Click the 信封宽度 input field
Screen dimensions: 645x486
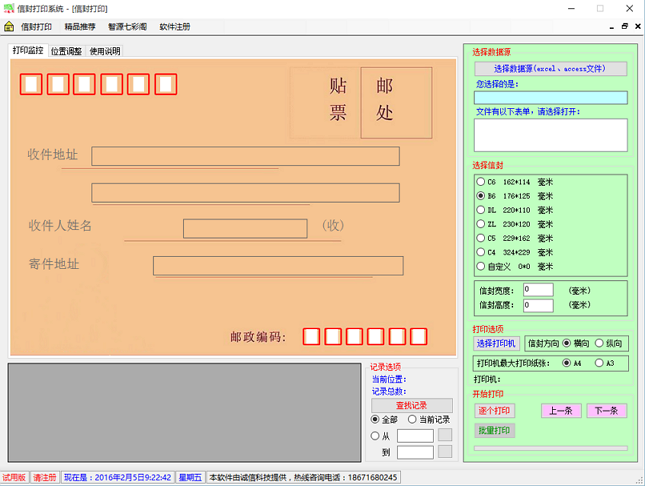[538, 290]
